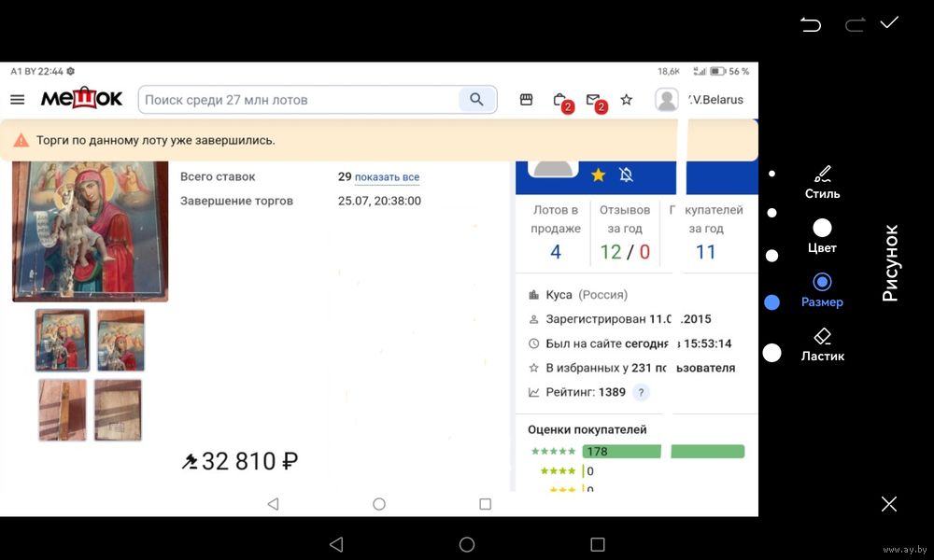Image resolution: width=934 pixels, height=560 pixels.
Task: Open the shop storefront icon
Action: [x=526, y=99]
